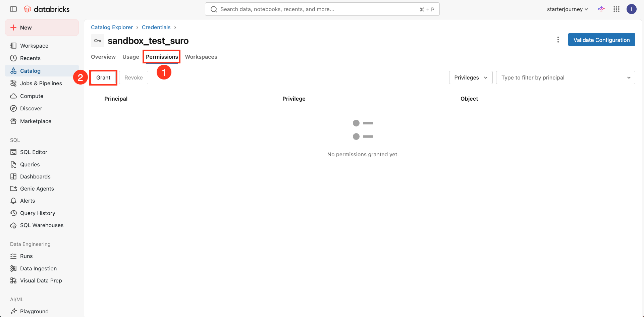Collapse the sidebar with the panel toggle icon
The height and width of the screenshot is (317, 644).
tap(13, 9)
